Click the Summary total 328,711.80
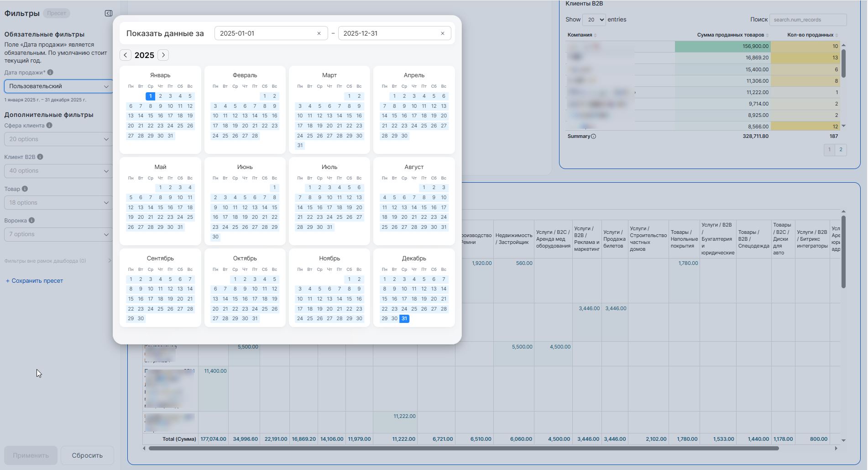This screenshot has height=470, width=868. [755, 136]
